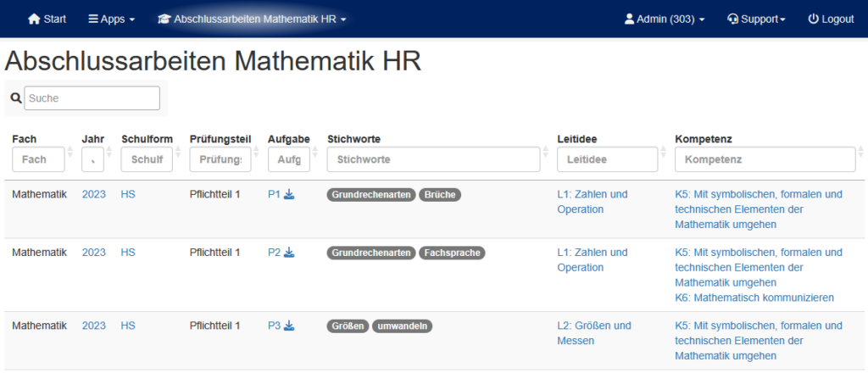Click Pflichtteil 1 in P1 row
868x373 pixels.
[x=214, y=194]
